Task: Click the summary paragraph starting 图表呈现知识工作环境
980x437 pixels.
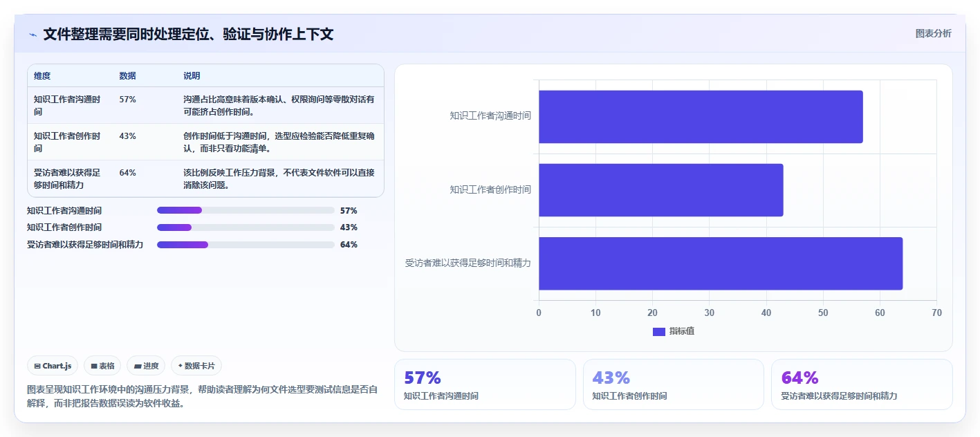Action: click(203, 396)
